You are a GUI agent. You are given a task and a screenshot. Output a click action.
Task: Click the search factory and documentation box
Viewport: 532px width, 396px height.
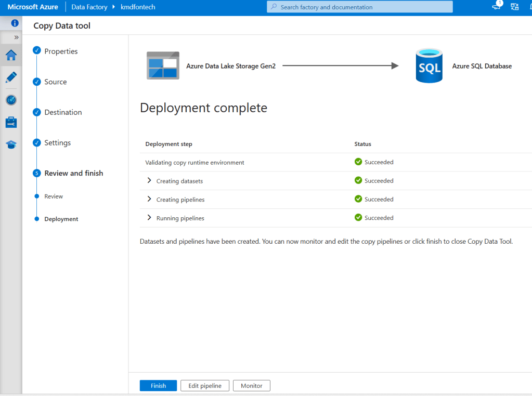coord(360,7)
